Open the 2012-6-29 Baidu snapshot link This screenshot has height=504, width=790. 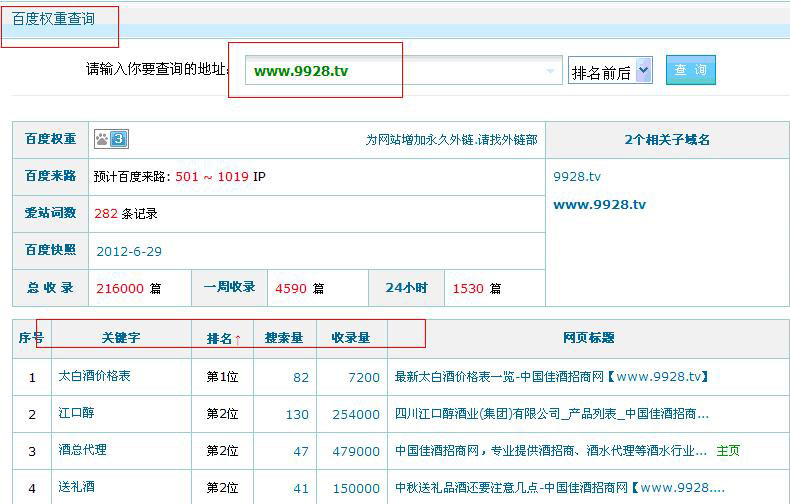coord(129,251)
